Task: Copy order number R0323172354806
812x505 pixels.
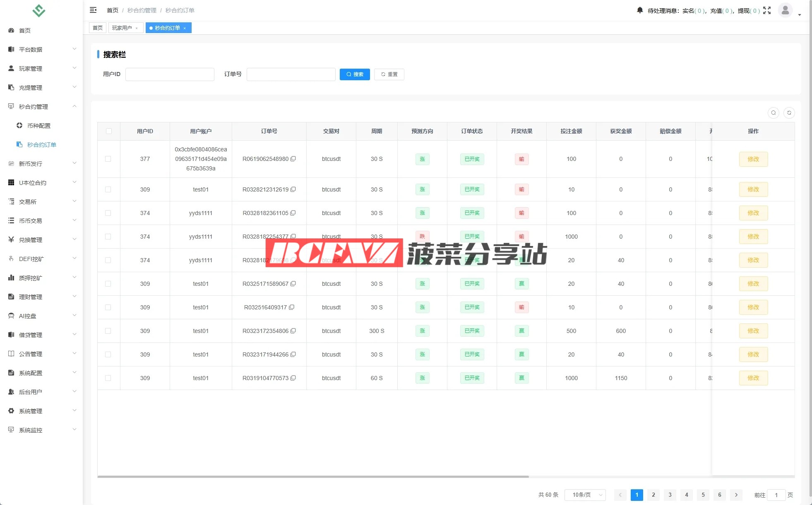Action: coord(293,331)
